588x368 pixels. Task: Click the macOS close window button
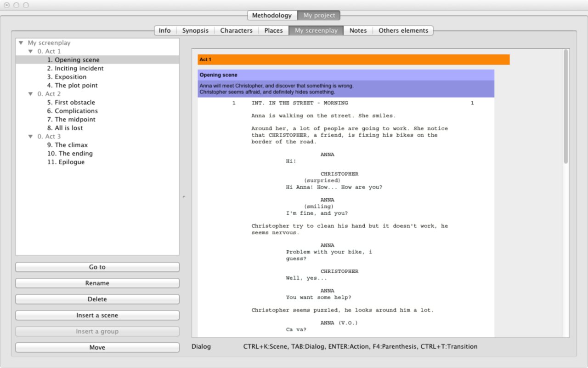pyautogui.click(x=6, y=5)
